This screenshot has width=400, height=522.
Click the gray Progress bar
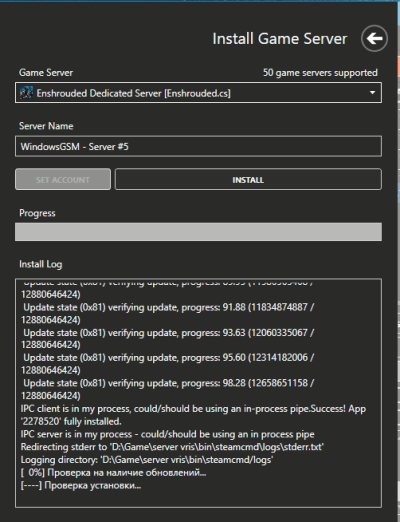coord(198,232)
